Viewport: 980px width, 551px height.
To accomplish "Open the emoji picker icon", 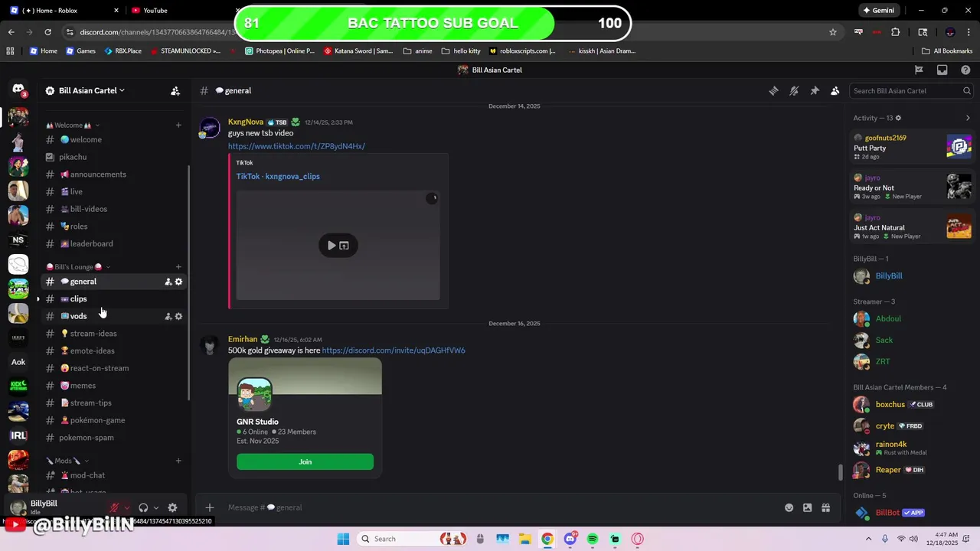I will 789,507.
